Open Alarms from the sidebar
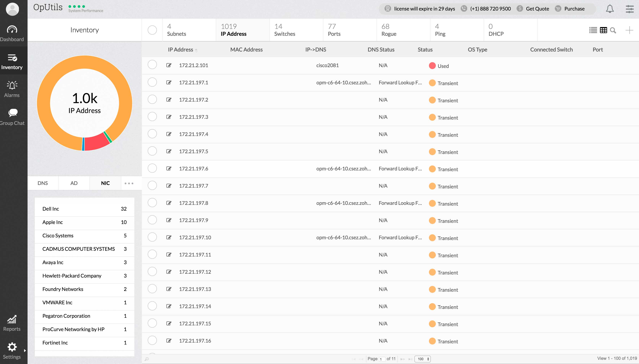Screen dimensions: 639x364 coord(12,89)
